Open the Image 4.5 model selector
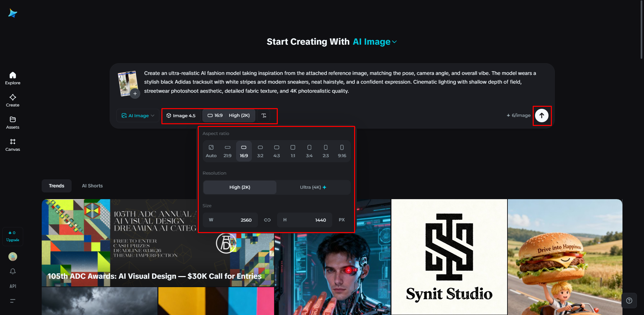This screenshot has height=315, width=644. (x=181, y=116)
